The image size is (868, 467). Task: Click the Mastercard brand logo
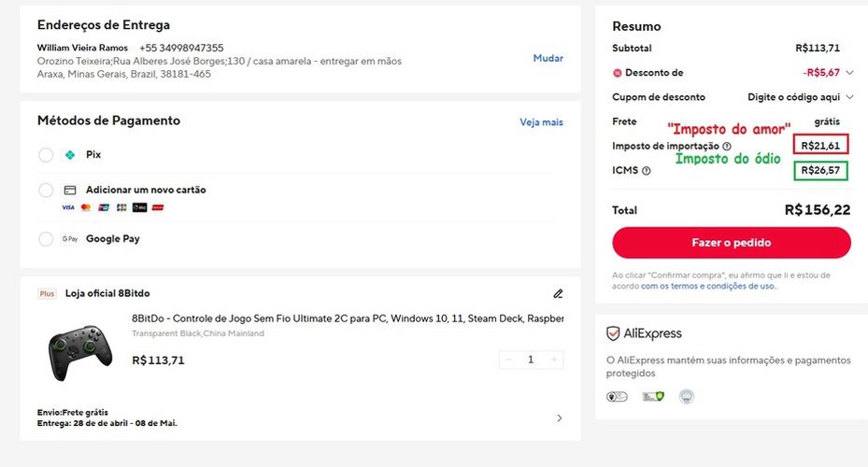(x=86, y=207)
